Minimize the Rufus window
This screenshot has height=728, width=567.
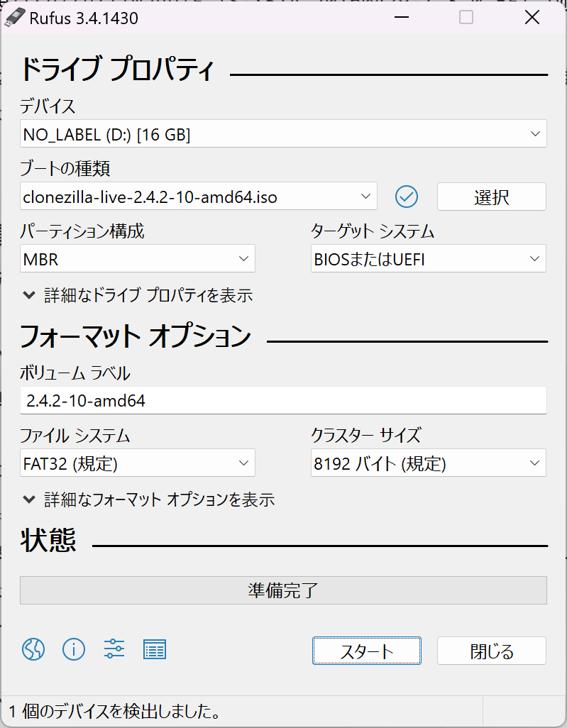point(402,18)
